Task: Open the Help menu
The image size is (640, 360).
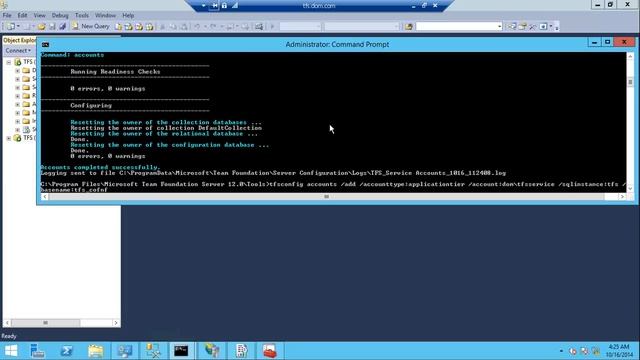Action: pos(128,16)
